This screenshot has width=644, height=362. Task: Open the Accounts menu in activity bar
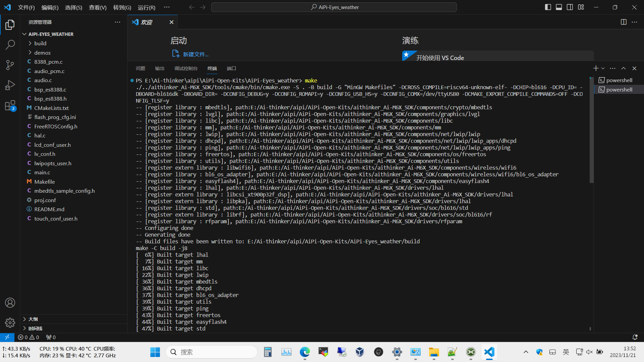click(x=10, y=303)
